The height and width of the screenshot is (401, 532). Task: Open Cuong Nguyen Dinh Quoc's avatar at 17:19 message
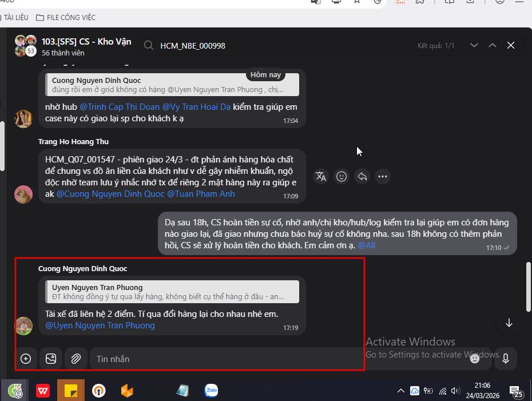tap(23, 326)
